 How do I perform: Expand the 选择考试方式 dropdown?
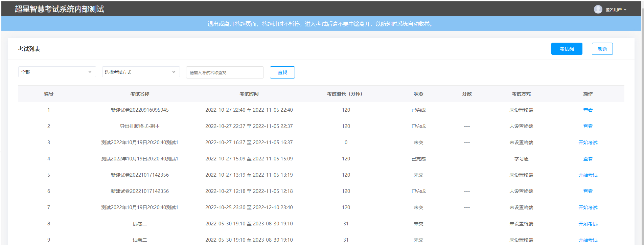[141, 72]
